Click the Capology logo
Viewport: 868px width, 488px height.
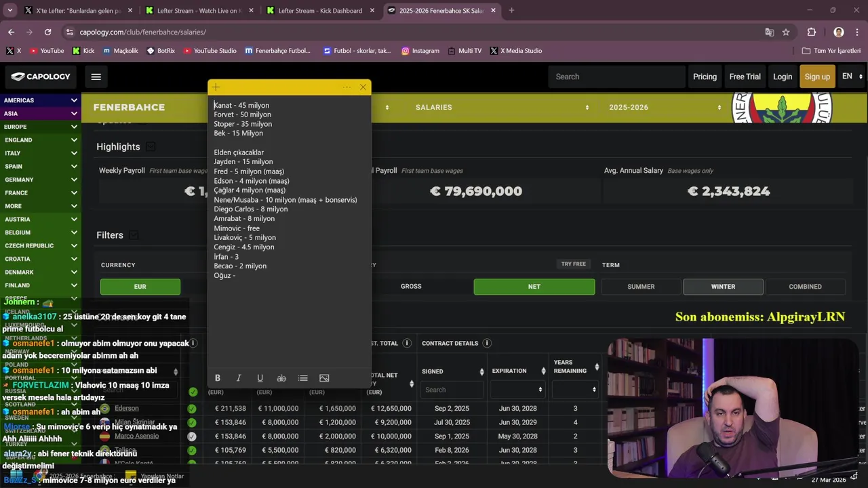click(41, 77)
